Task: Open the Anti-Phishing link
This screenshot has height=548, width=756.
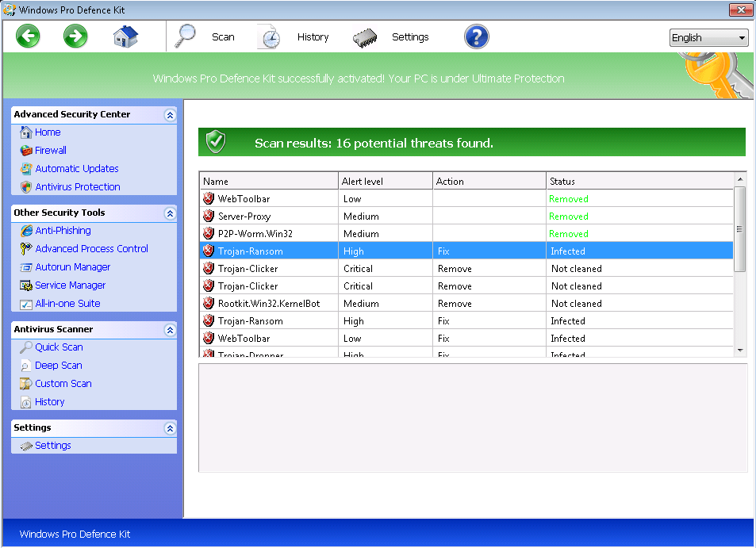Action: (63, 231)
